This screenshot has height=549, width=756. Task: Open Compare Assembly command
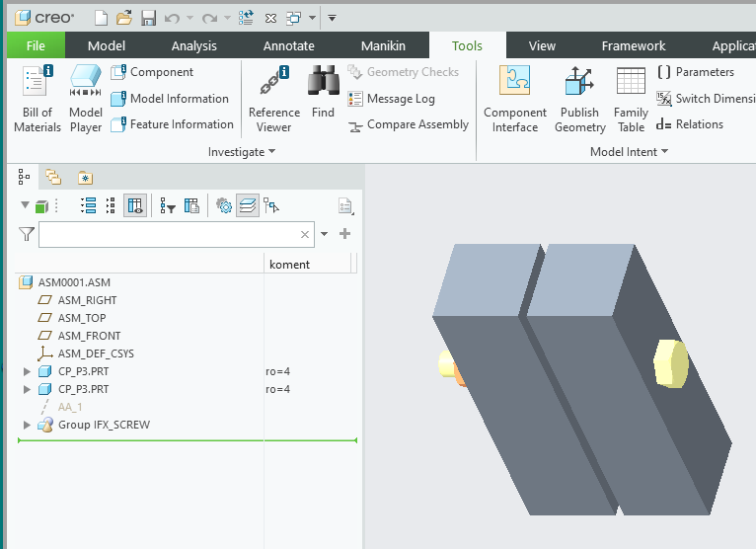tap(408, 125)
